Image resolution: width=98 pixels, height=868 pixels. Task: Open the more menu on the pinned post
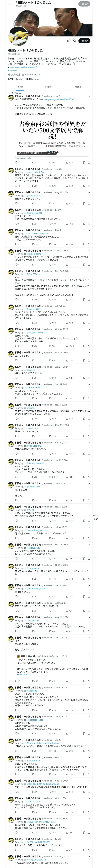click(x=89, y=96)
